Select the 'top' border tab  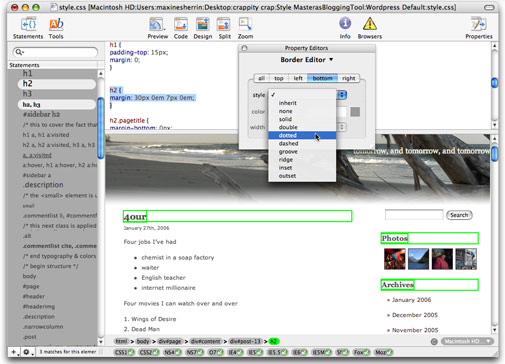click(279, 78)
